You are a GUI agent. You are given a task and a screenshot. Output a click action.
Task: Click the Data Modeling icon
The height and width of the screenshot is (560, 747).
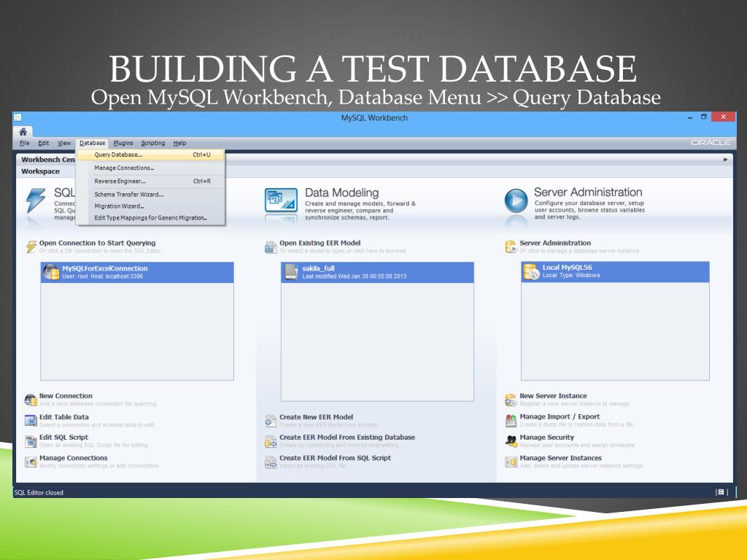[x=281, y=201]
